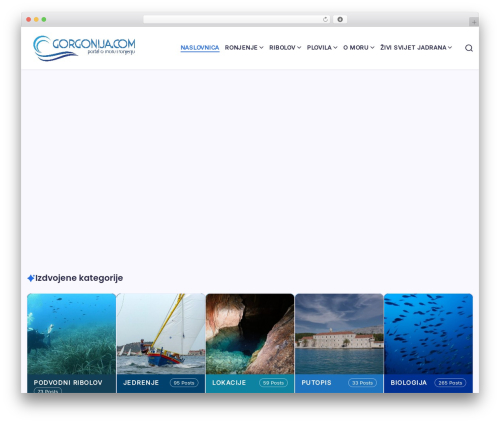Expand the Ronjenje dropdown chevron
This screenshot has width=500, height=423.
pyautogui.click(x=261, y=48)
